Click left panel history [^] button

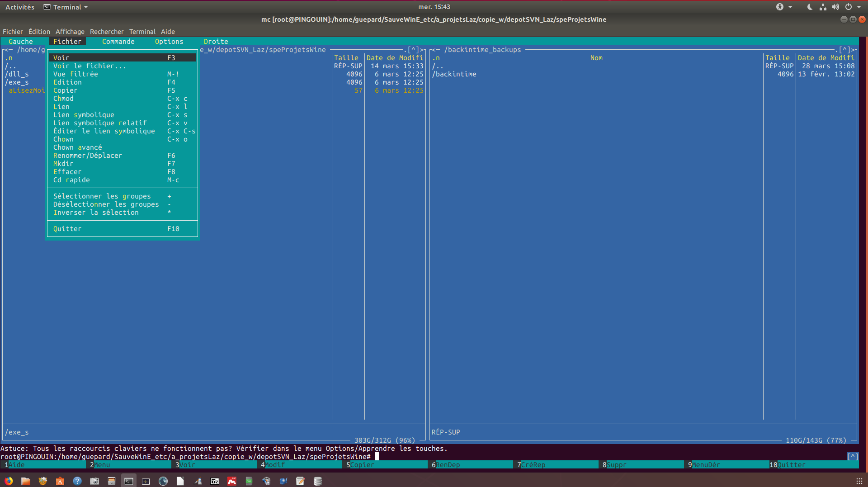click(x=414, y=50)
